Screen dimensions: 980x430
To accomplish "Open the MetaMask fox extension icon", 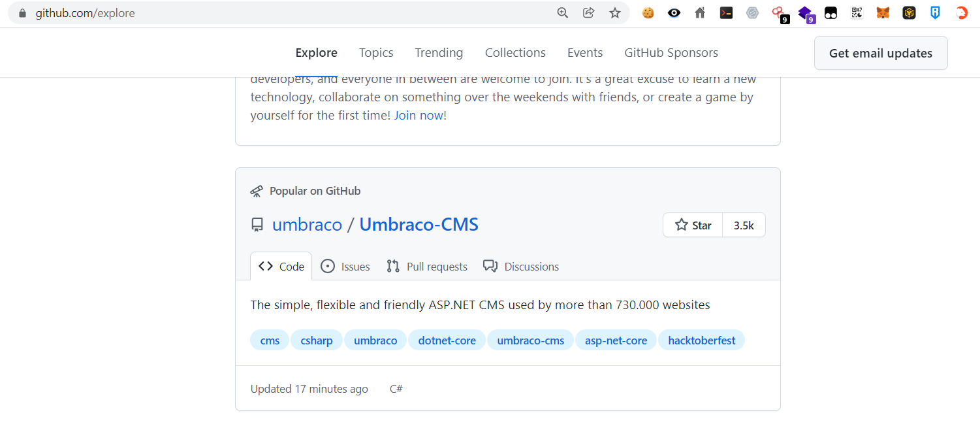I will [883, 12].
